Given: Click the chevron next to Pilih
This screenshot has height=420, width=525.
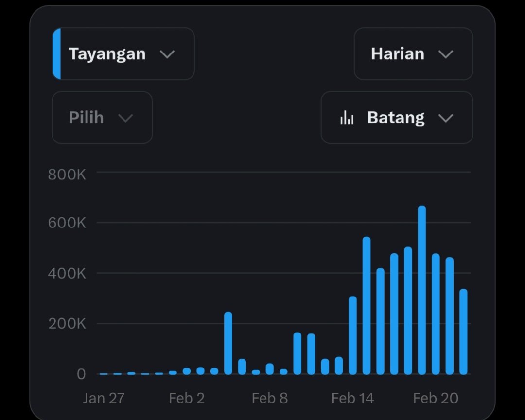Looking at the screenshot, I should [x=125, y=118].
